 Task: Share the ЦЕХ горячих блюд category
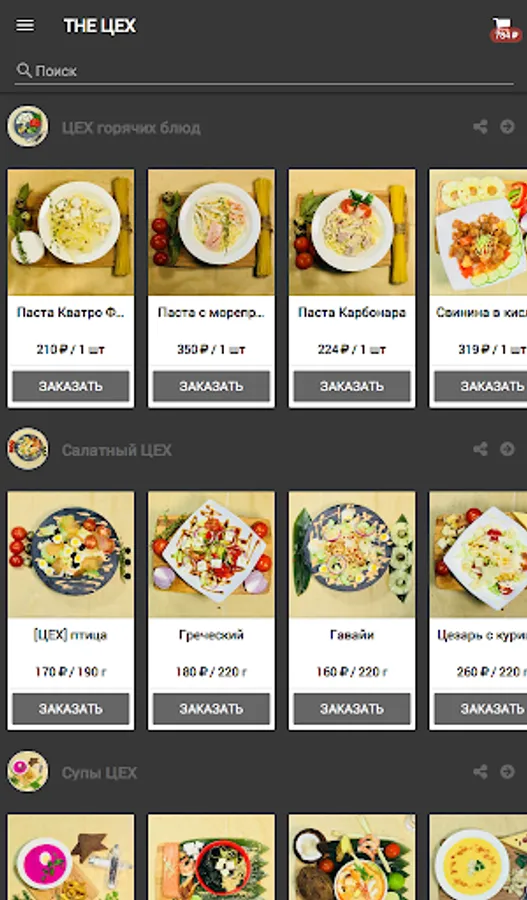(480, 127)
